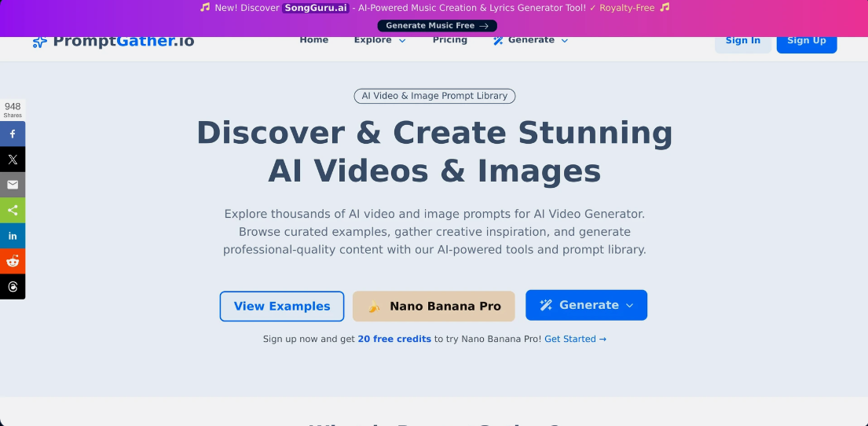Share on LinkedIn sidebar icon
Screen dimensions: 868x426
point(13,236)
